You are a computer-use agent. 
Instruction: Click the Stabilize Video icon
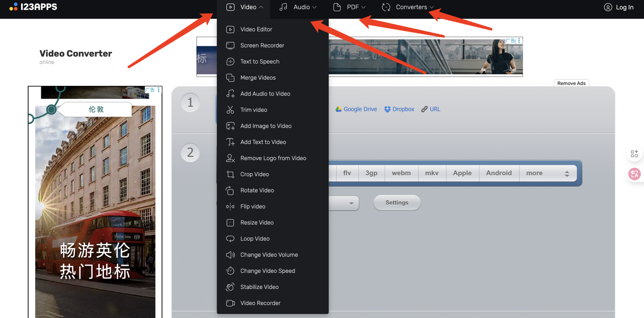click(x=230, y=287)
